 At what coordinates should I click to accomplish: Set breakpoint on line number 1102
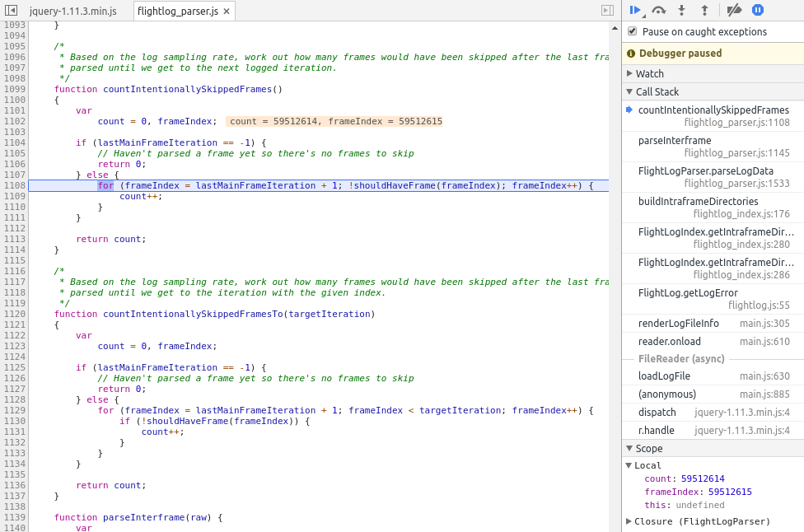tap(14, 121)
